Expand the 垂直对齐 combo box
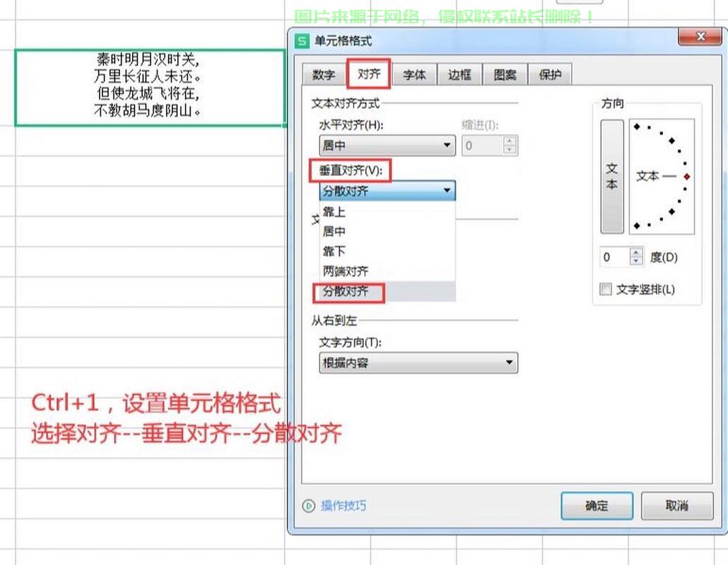Screen dimensions: 728x565 point(387,191)
